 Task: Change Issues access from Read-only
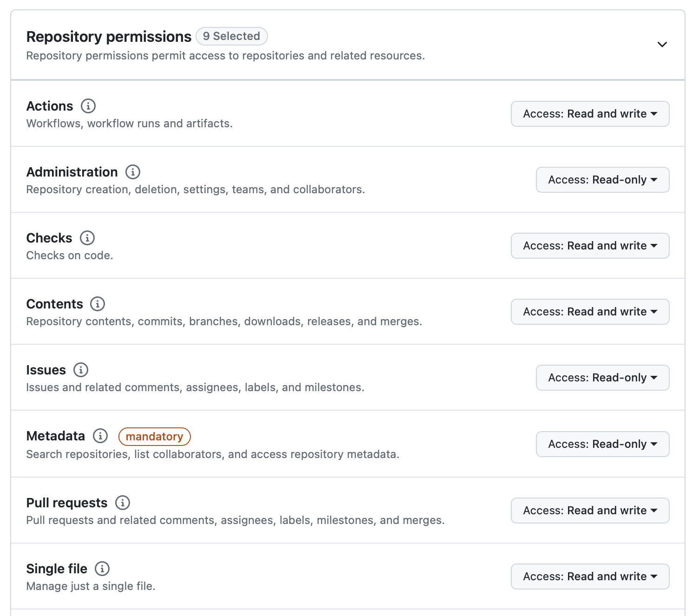(602, 378)
